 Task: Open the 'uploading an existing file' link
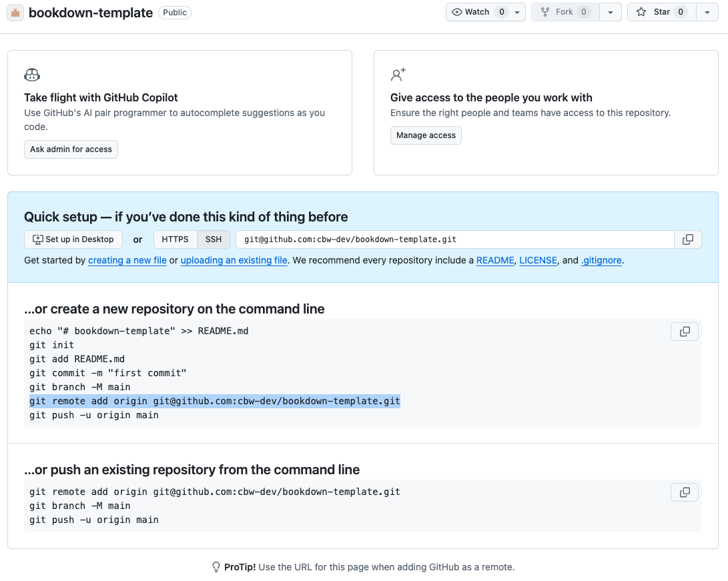[x=234, y=260]
